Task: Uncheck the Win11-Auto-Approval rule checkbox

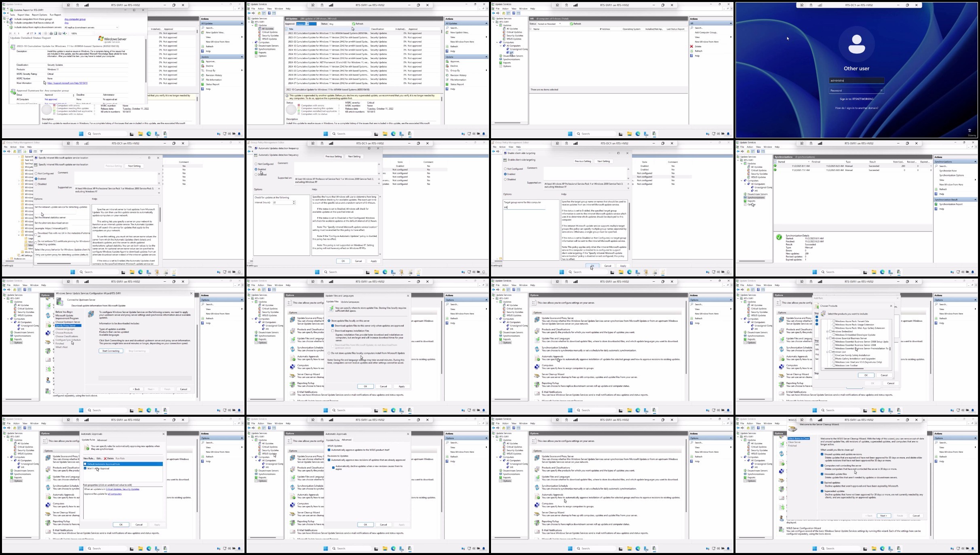Action: tap(85, 468)
